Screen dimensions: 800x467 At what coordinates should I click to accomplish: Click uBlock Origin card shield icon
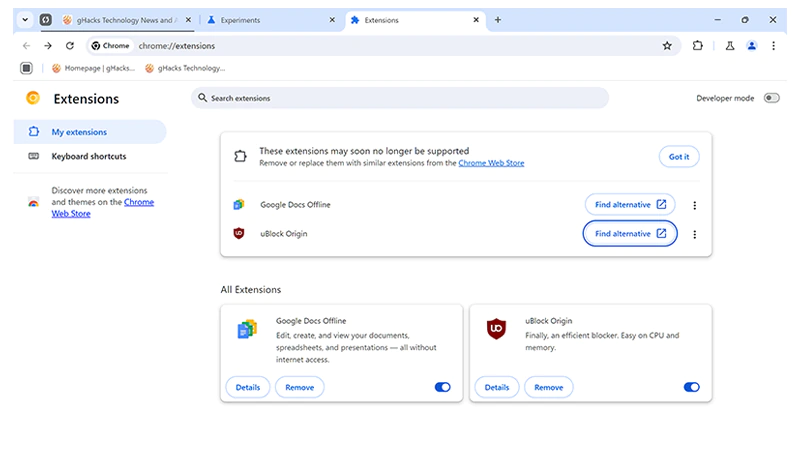coord(496,329)
